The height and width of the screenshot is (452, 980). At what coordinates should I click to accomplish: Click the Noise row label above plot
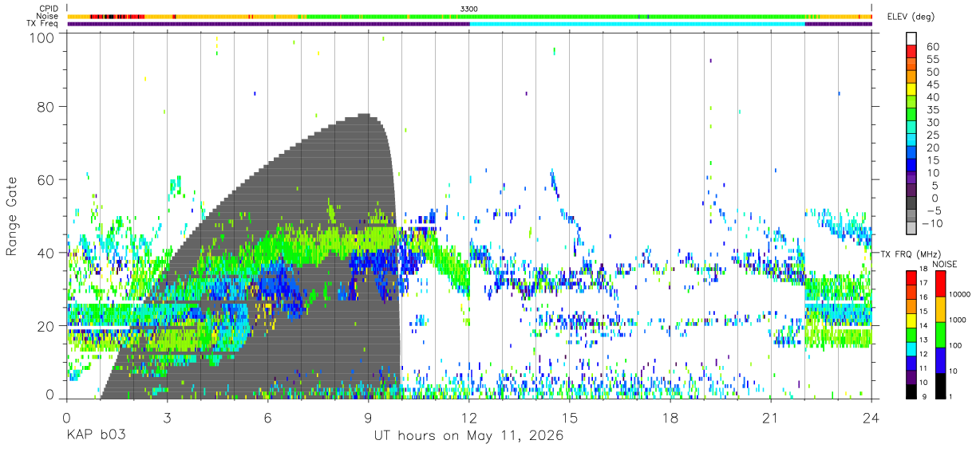[x=48, y=16]
